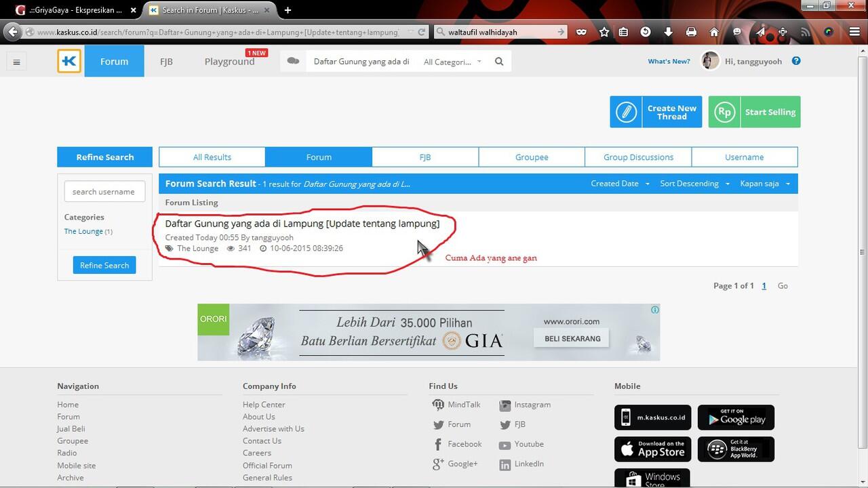
Task: Open Kaskus Youtube link
Action: (521, 444)
